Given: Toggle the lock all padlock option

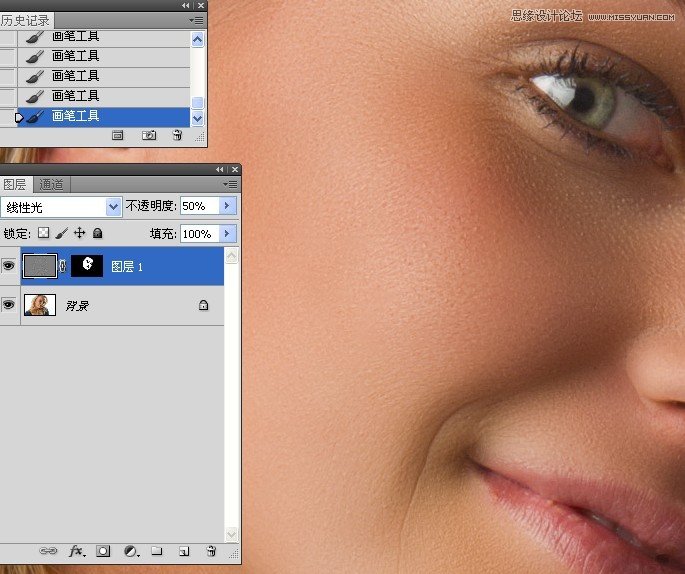Looking at the screenshot, I should click(97, 233).
